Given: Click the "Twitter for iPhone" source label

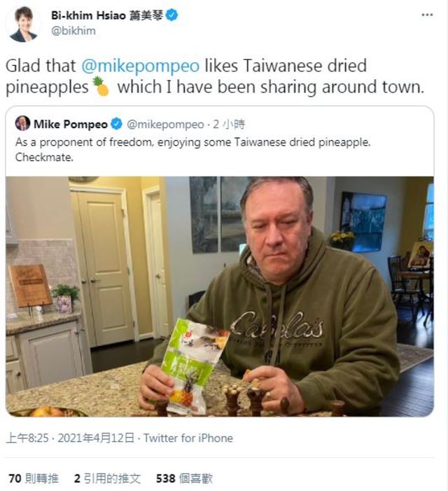Looking at the screenshot, I should tap(188, 438).
